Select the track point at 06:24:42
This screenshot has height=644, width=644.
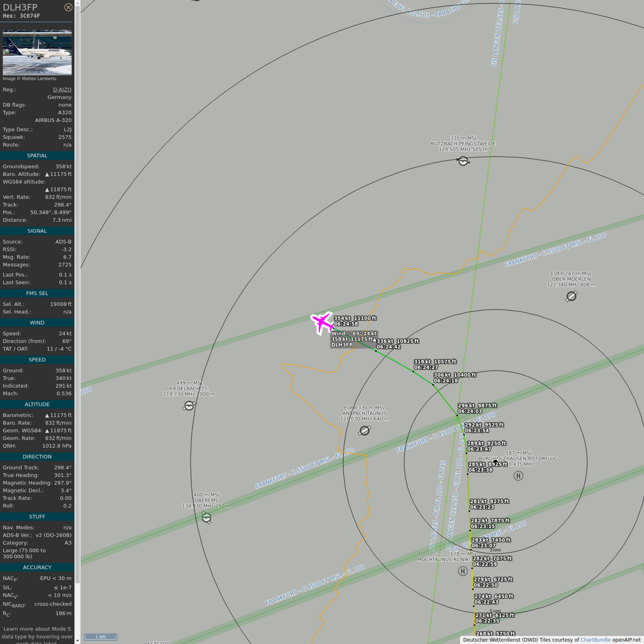(x=376, y=351)
